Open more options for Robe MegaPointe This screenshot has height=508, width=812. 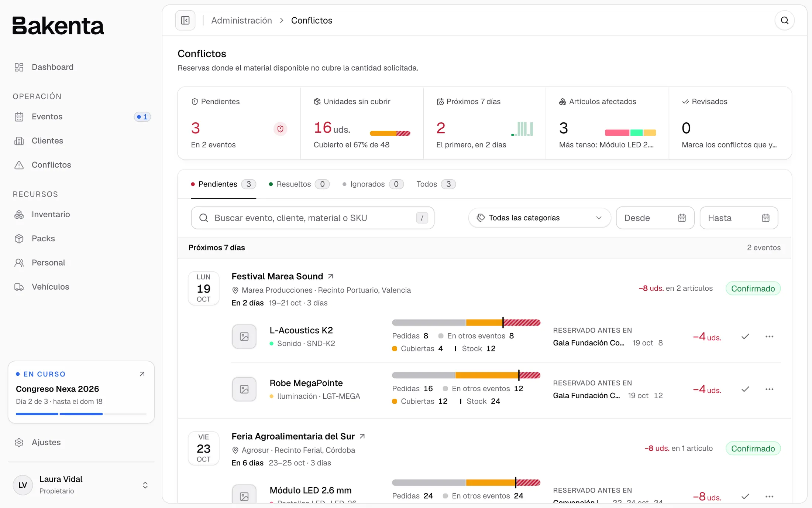(x=769, y=389)
